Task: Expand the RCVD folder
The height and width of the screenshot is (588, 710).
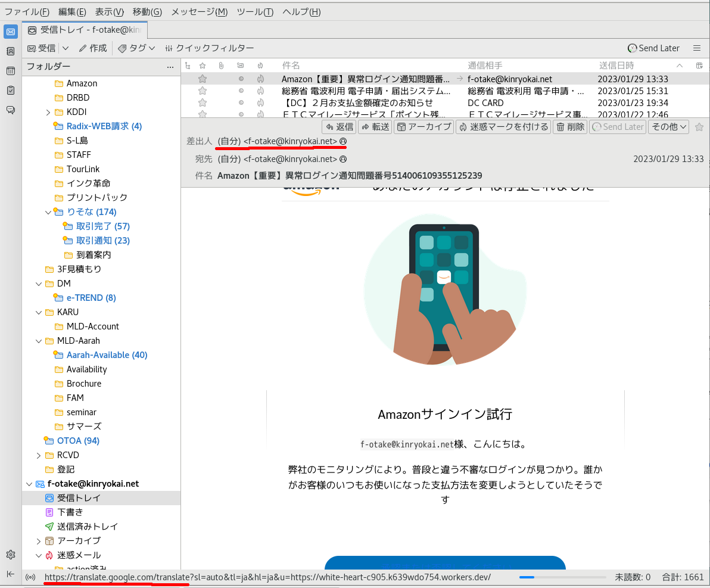Action: 39,456
